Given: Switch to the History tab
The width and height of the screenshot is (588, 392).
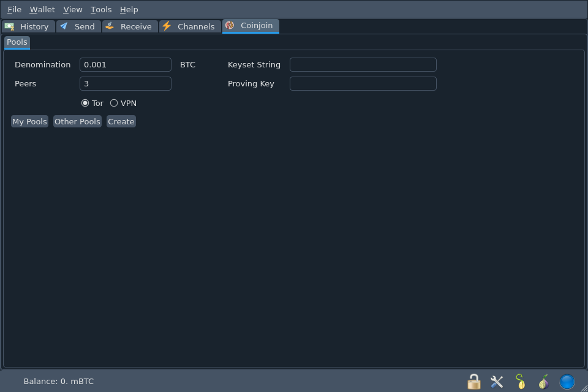Looking at the screenshot, I should coord(29,26).
